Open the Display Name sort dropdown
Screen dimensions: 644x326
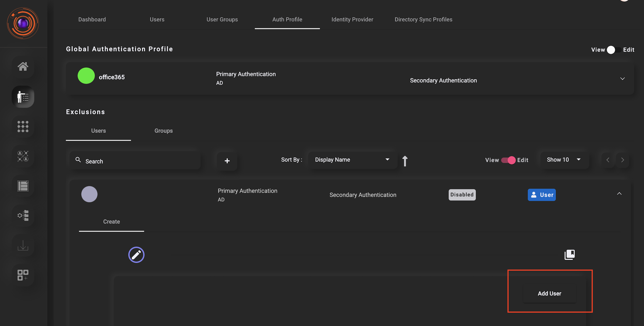352,160
